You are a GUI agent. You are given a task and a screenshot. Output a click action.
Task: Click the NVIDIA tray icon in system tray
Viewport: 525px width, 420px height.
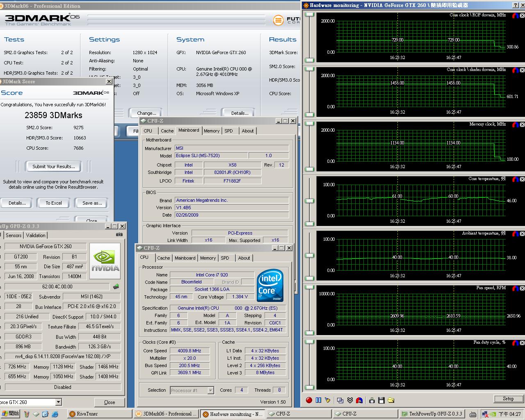493,414
